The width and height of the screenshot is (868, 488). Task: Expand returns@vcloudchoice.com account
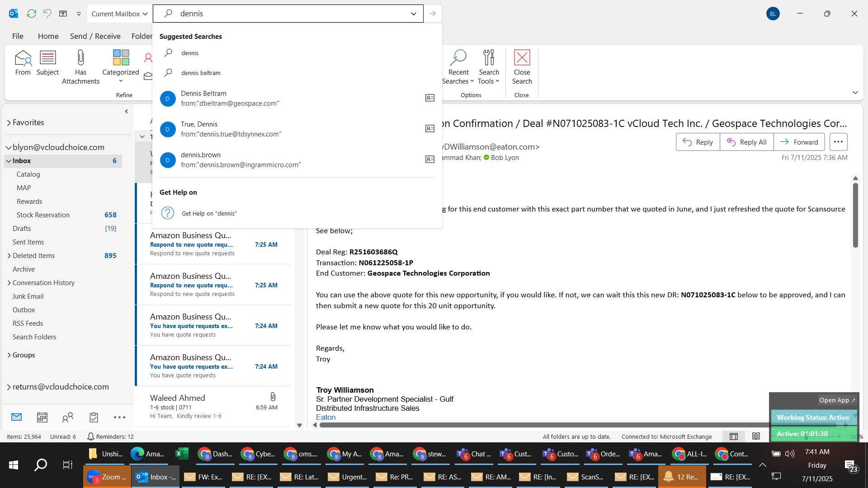click(x=9, y=387)
